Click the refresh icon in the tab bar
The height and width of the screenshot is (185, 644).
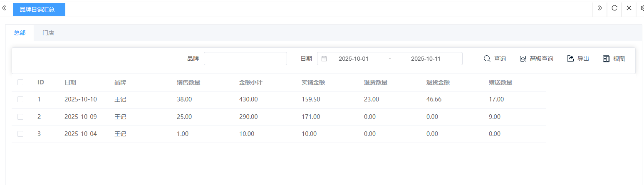click(614, 8)
